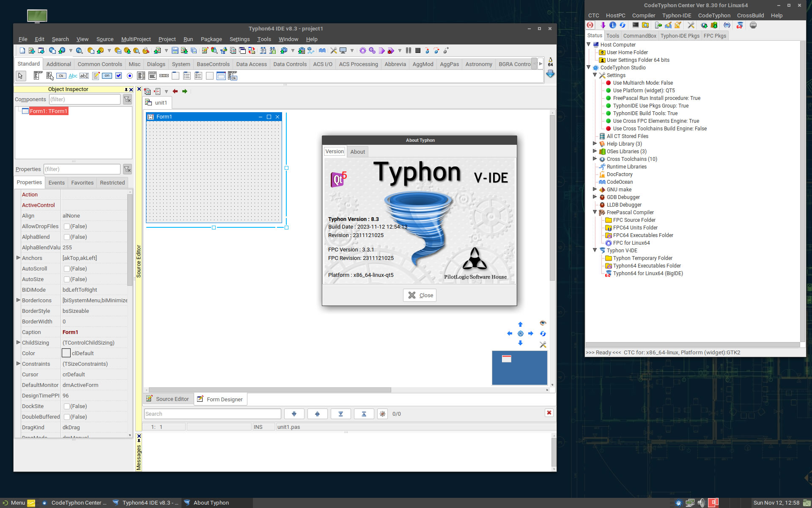The width and height of the screenshot is (812, 508).
Task: Select the TMainMenu component in palette
Action: 38,76
